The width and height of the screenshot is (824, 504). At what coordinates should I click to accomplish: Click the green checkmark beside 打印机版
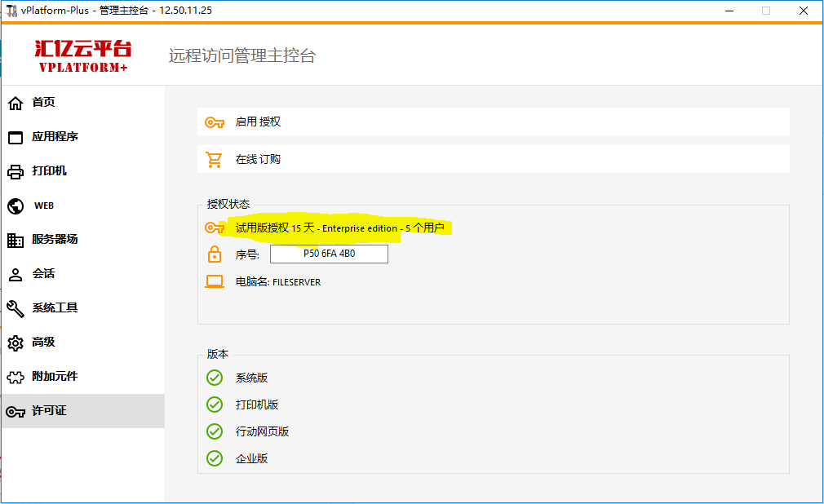(x=215, y=405)
